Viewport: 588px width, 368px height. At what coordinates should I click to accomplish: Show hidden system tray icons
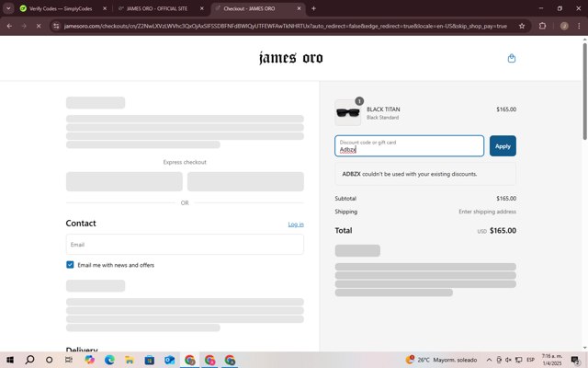489,360
